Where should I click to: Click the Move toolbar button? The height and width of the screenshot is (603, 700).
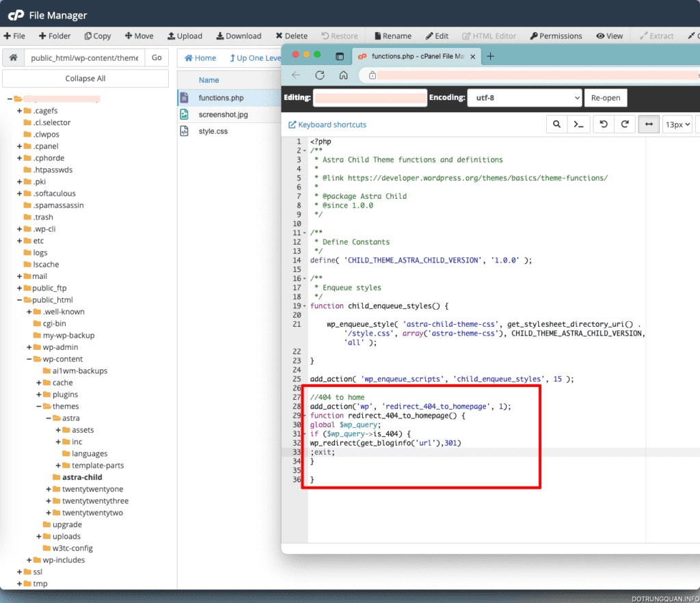coord(139,36)
